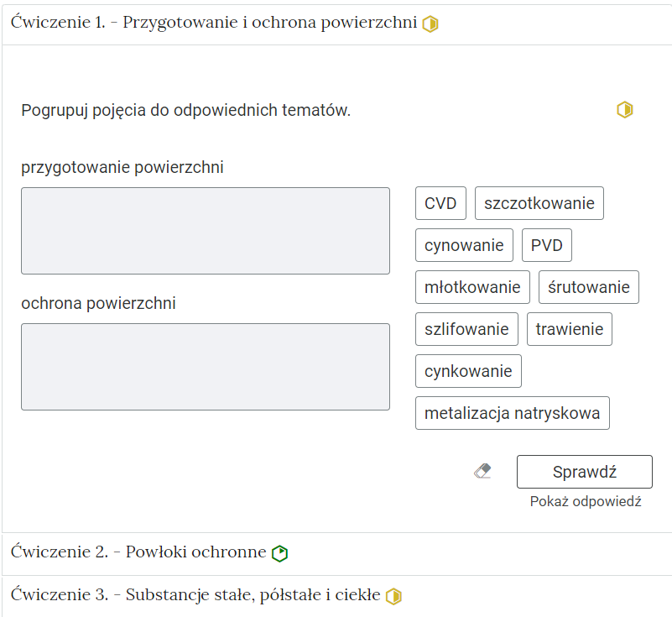Select the CVD term chip
Image resolution: width=672 pixels, height=617 pixels.
(x=440, y=202)
